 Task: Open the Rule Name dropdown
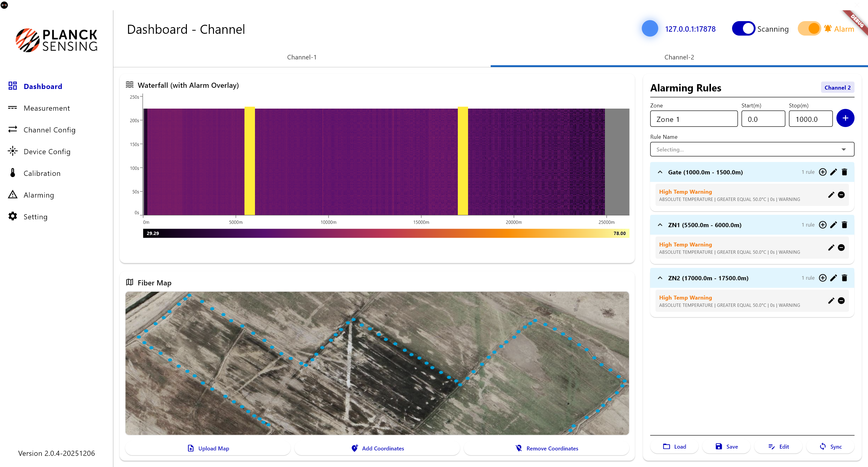tap(752, 149)
